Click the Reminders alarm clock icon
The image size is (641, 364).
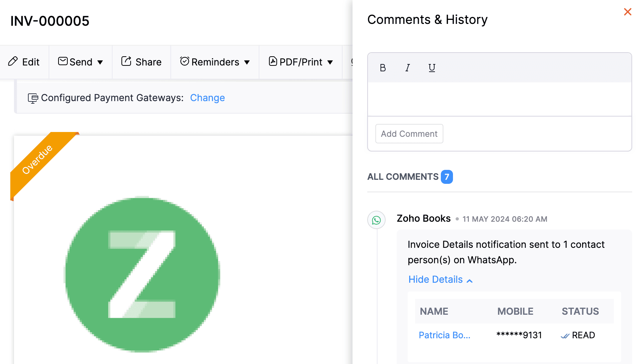(184, 61)
